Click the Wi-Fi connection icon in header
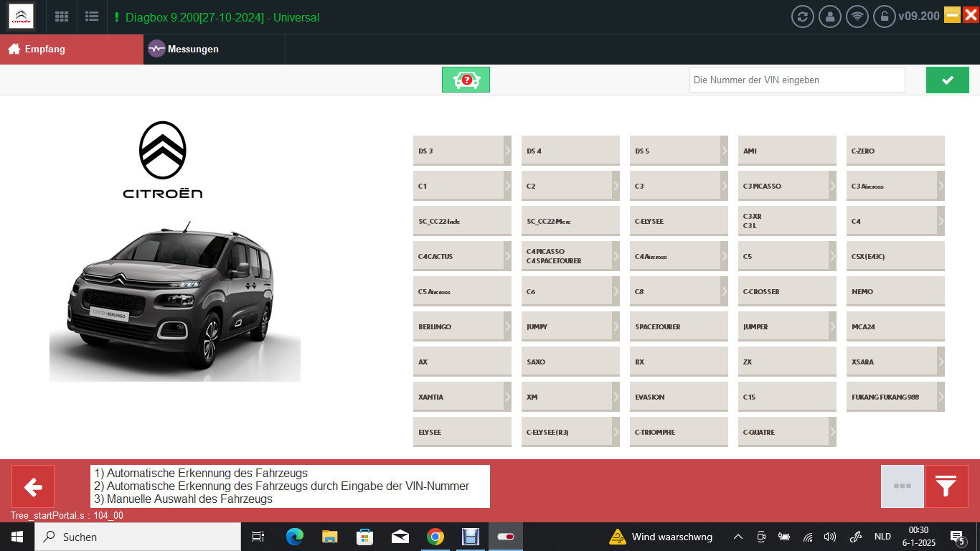 coord(857,17)
